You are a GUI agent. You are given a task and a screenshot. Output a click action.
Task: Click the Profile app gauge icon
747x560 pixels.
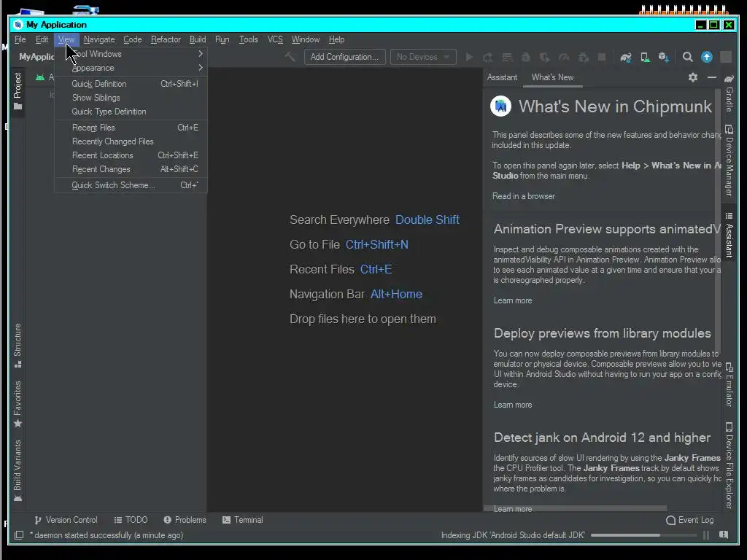coord(564,57)
